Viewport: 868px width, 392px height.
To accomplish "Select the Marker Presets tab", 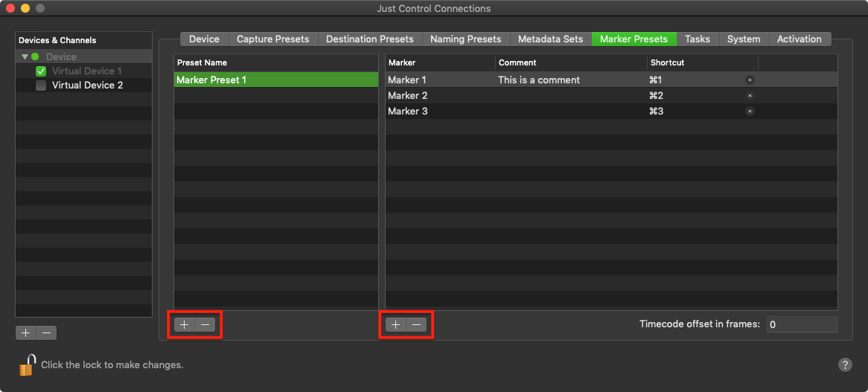I will (x=634, y=39).
